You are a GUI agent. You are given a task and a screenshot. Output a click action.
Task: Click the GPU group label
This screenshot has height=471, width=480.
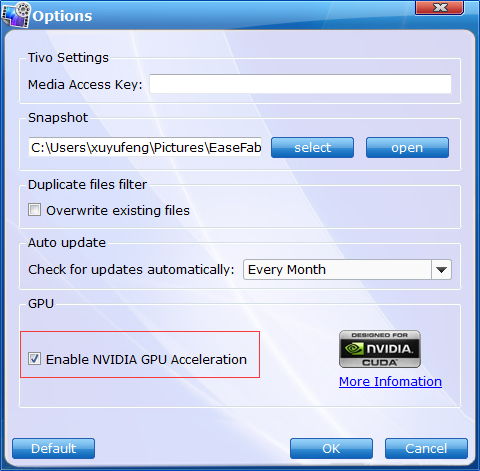(41, 304)
